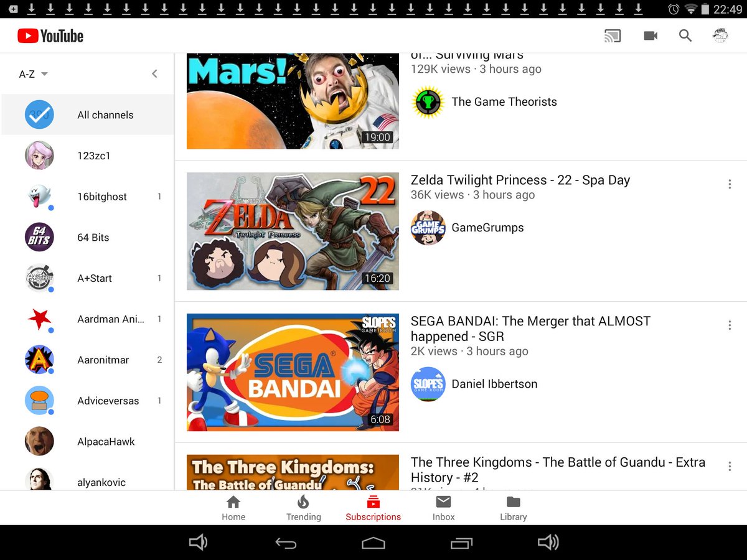This screenshot has height=560, width=747.
Task: Open the Aardman Animations channel
Action: click(88, 319)
